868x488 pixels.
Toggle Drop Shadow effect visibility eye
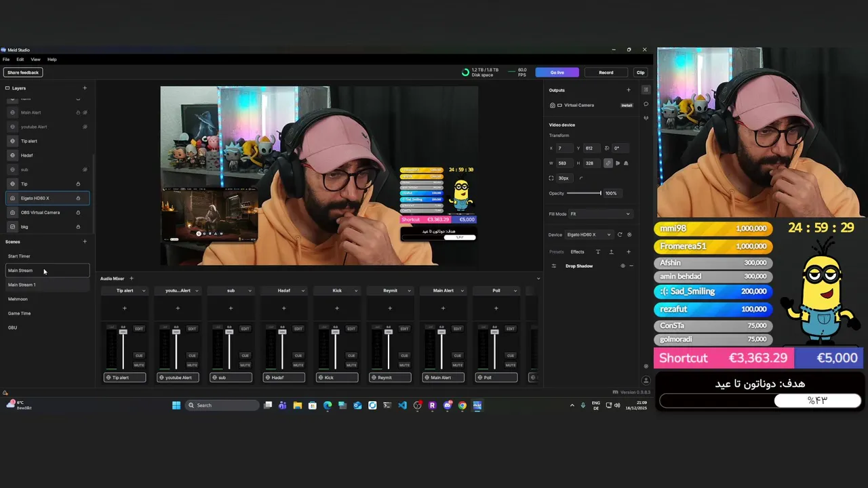coord(623,266)
